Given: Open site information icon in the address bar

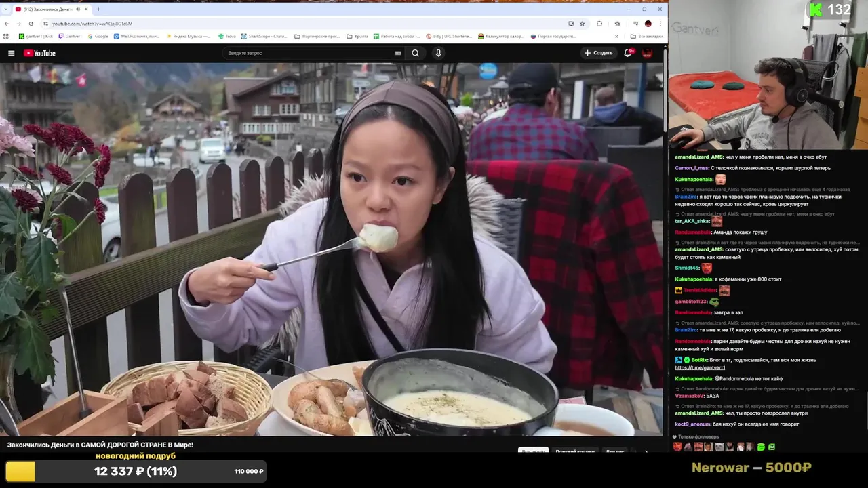Looking at the screenshot, I should 45,24.
